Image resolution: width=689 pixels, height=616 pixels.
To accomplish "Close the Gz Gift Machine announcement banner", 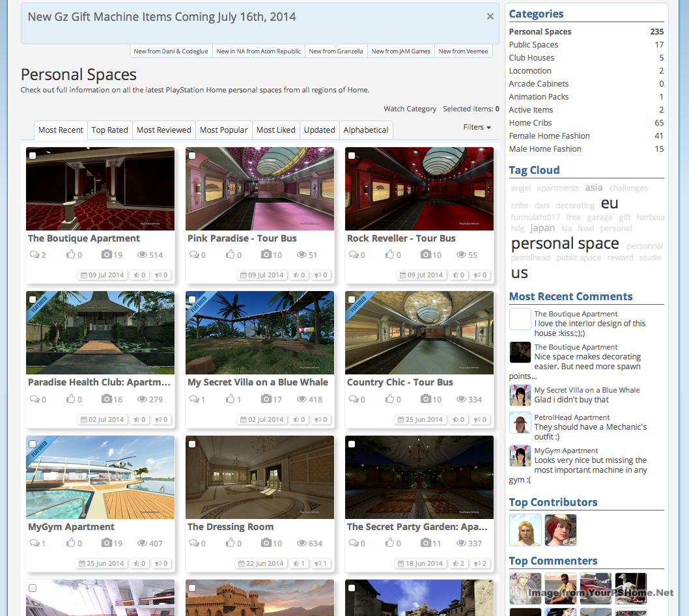I will (x=490, y=16).
